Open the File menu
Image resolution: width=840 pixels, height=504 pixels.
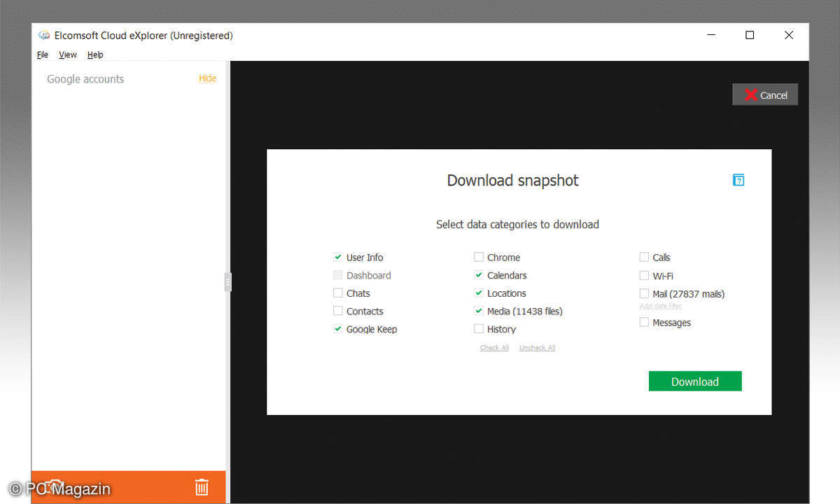(x=43, y=55)
